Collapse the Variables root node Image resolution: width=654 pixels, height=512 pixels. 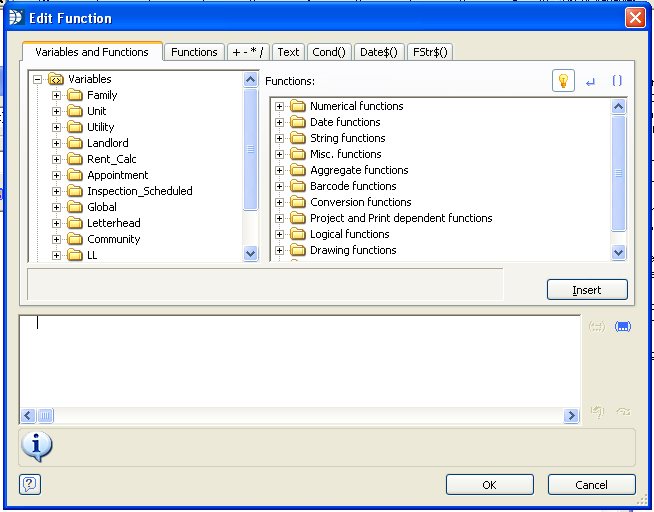pyautogui.click(x=37, y=79)
